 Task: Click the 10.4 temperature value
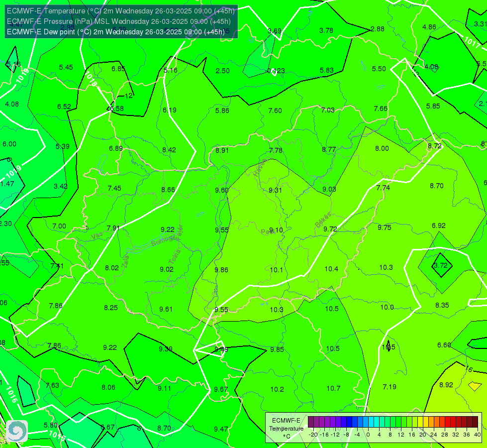331,269
